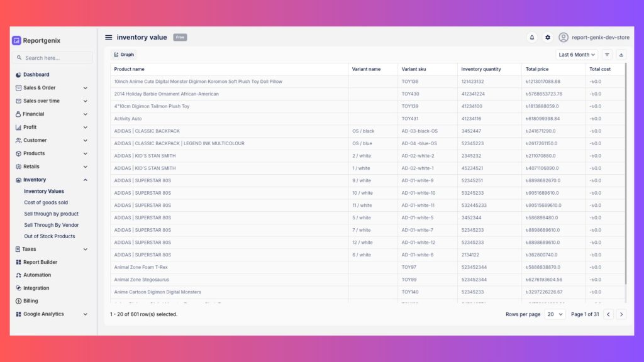Click the Billing sidebar icon
644x362 pixels.
18,301
